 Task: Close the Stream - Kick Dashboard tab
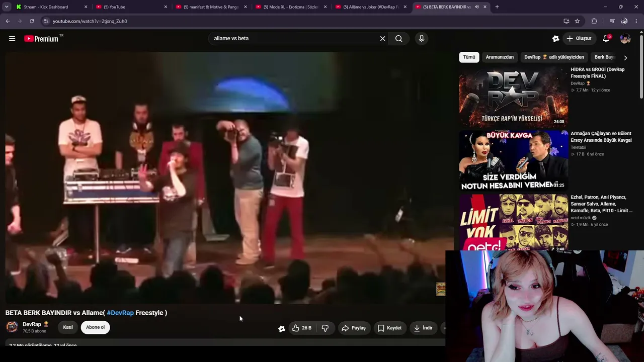86,7
